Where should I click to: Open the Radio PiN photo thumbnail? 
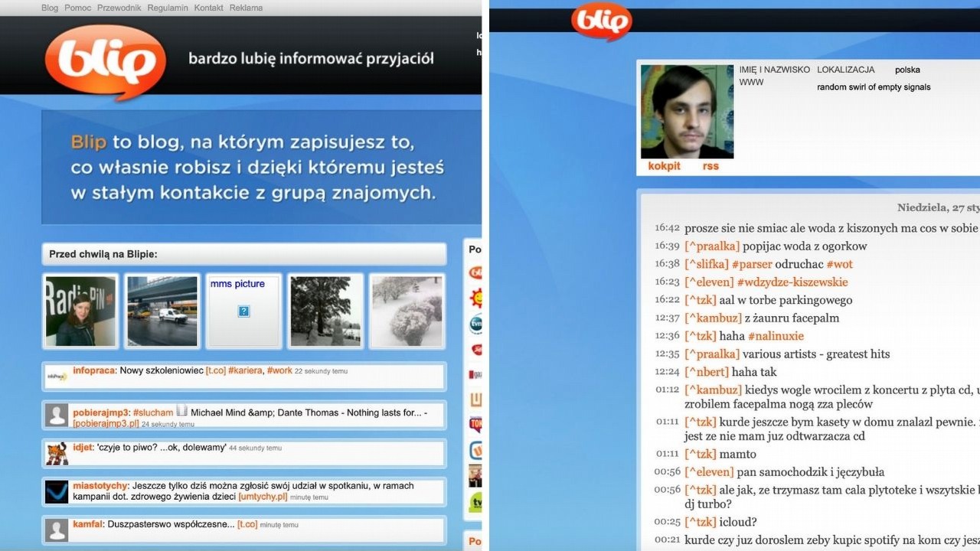click(x=80, y=311)
